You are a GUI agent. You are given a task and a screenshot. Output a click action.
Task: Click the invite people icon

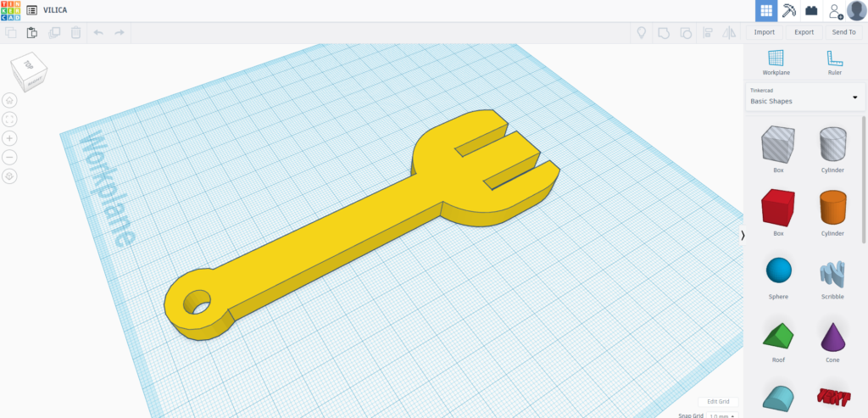(x=835, y=11)
